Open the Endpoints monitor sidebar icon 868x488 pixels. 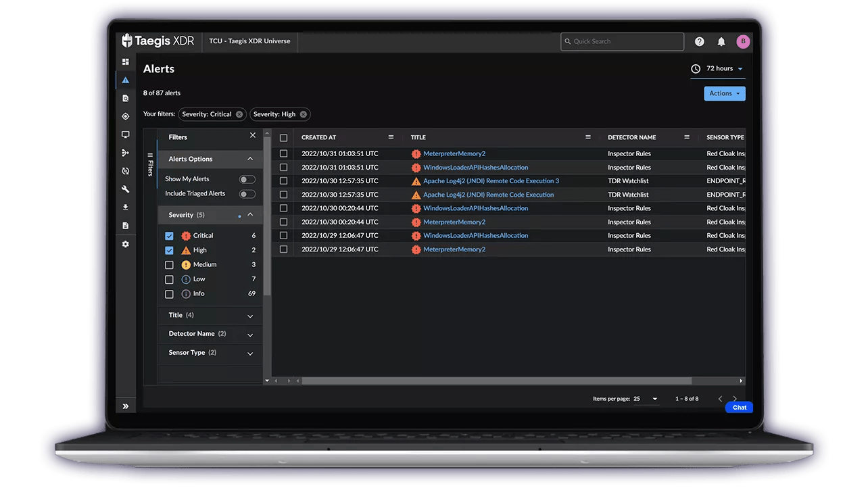(x=125, y=135)
